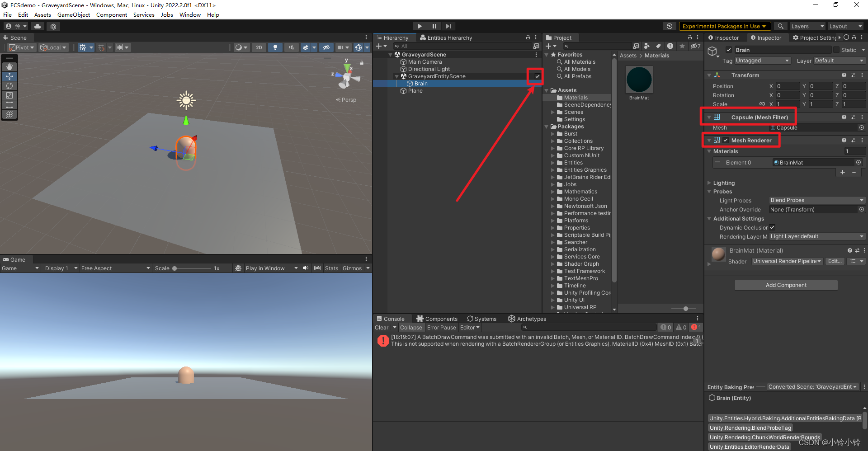This screenshot has width=868, height=451.
Task: Toggle mute audio in Game view
Action: click(x=306, y=268)
